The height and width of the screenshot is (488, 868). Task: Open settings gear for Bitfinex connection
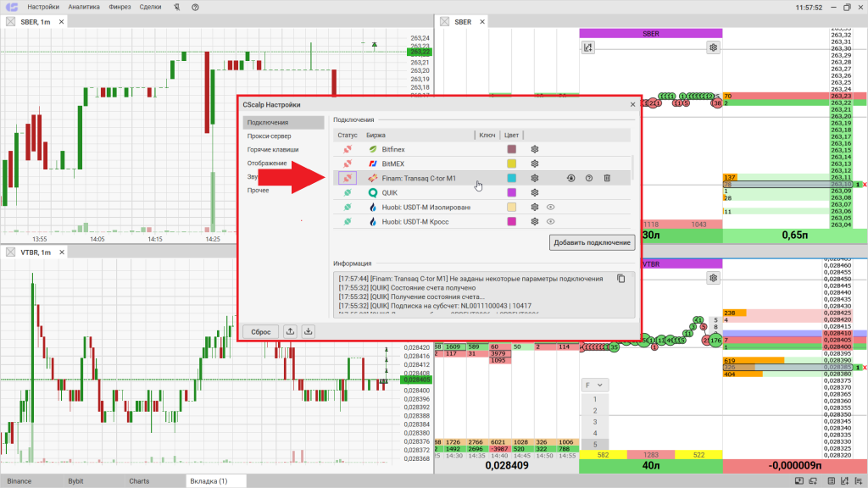[x=535, y=149]
